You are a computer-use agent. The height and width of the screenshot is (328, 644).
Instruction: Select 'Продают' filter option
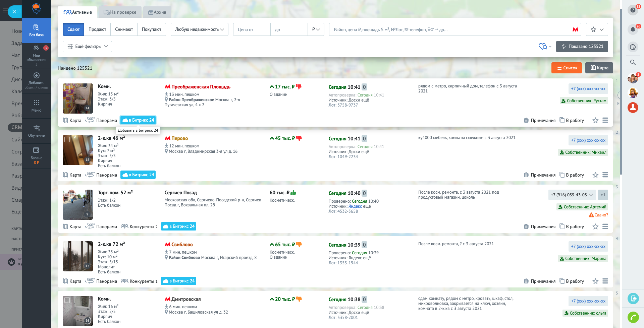click(97, 29)
